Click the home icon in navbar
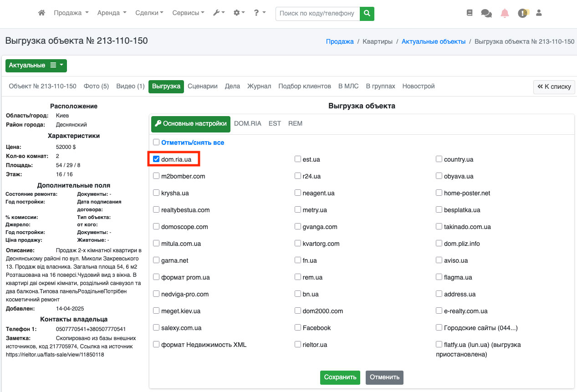577x392 pixels. pos(41,13)
